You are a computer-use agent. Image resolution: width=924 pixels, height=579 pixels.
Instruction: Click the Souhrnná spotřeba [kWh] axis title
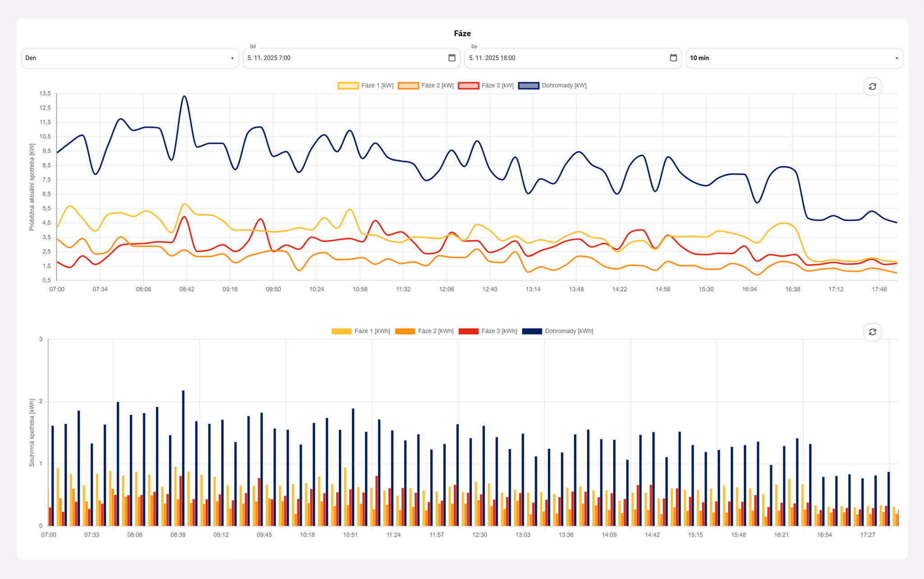(32, 433)
